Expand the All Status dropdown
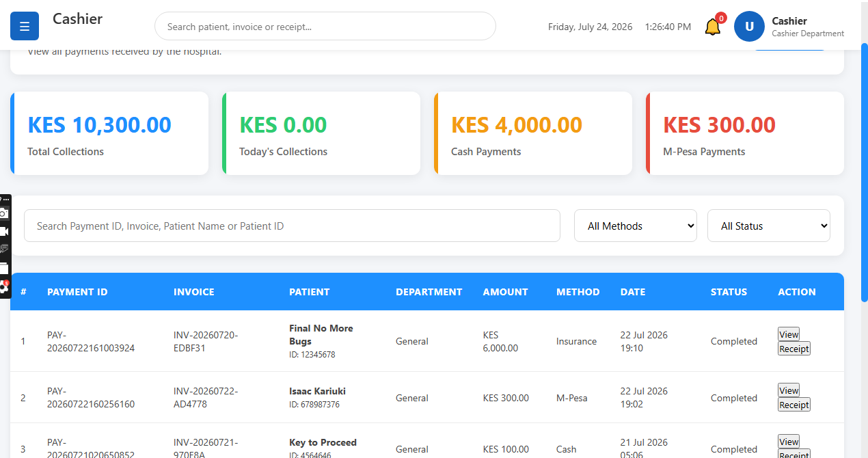 [x=769, y=226]
